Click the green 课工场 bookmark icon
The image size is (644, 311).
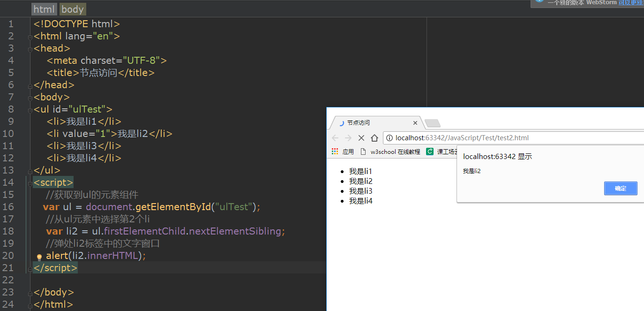(430, 152)
